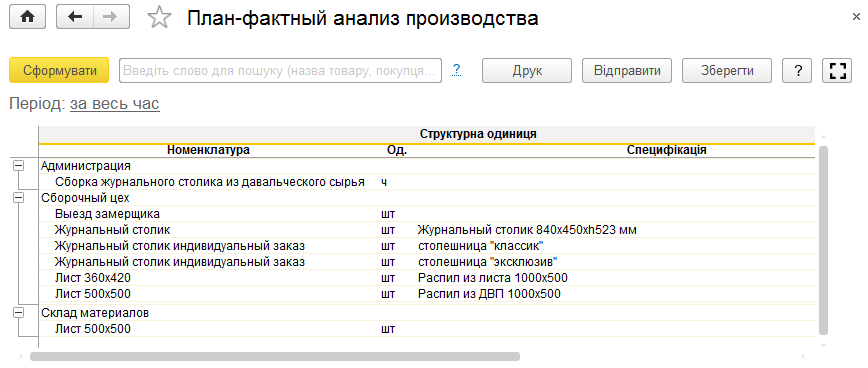Click the scroll right arrow
The height and width of the screenshot is (368, 868).
802,356
